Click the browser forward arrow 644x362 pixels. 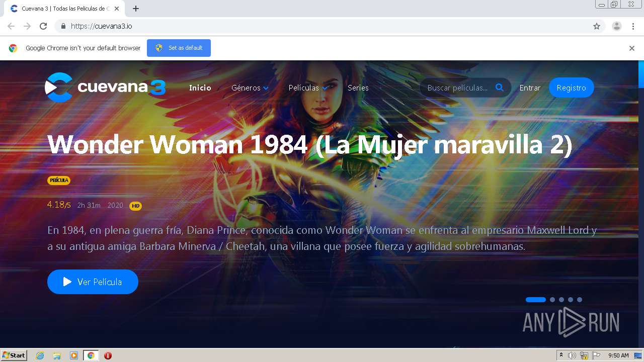pyautogui.click(x=27, y=26)
